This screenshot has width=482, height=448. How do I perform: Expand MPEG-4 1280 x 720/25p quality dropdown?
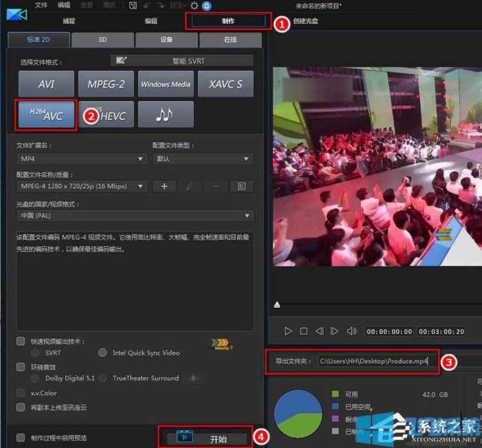click(82, 186)
